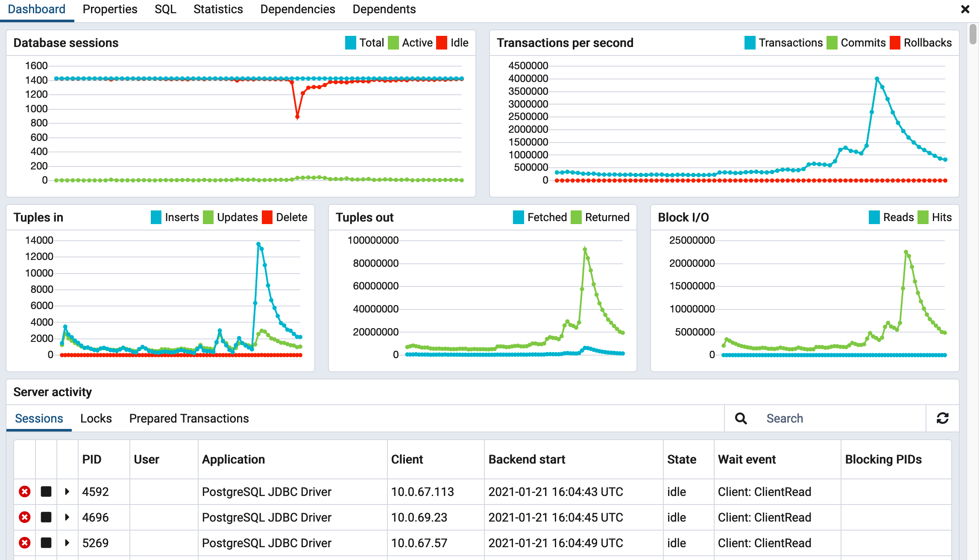Click the search magnifier icon
Screen dimensions: 979x560
741,418
